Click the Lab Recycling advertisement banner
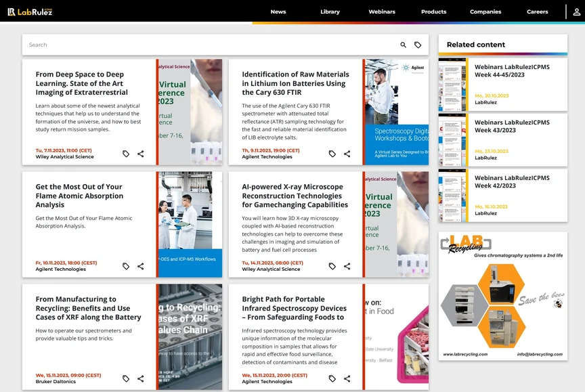The height and width of the screenshot is (392, 585). pos(503,296)
